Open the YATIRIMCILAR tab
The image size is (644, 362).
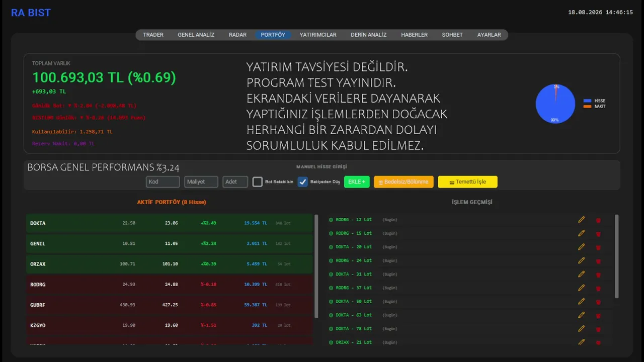pyautogui.click(x=318, y=35)
